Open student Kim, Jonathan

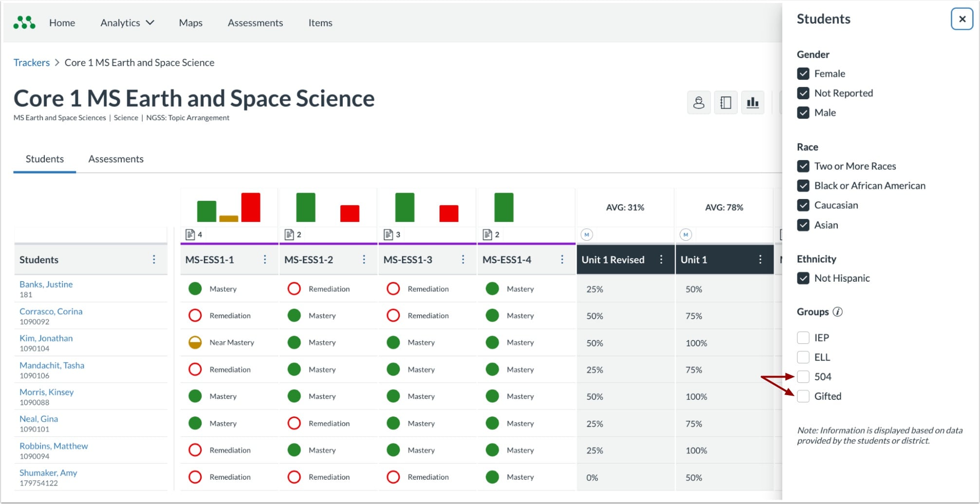click(x=46, y=338)
